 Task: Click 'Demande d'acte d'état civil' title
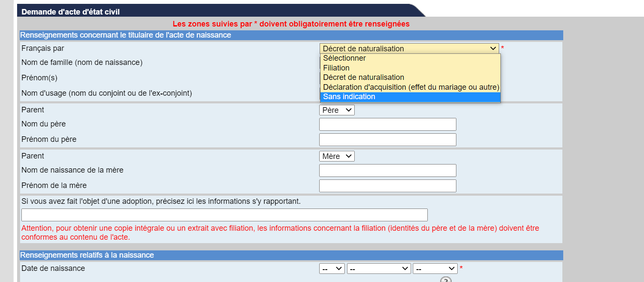click(71, 12)
